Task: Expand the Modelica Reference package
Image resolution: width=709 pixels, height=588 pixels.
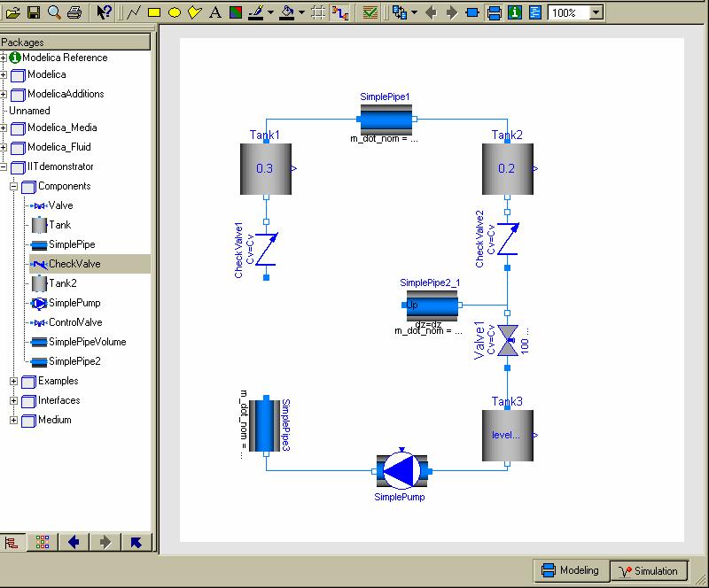Action: pyautogui.click(x=4, y=58)
